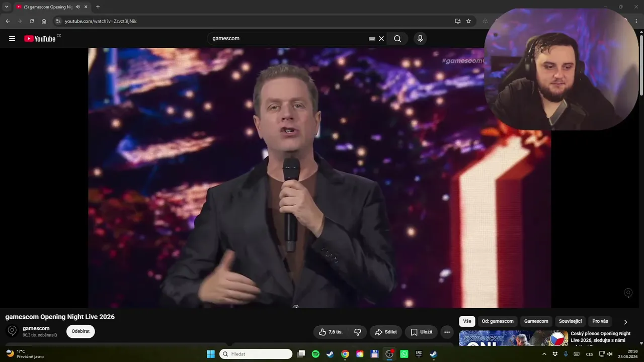The width and height of the screenshot is (644, 362).
Task: Clear the gamescom search query
Action: click(x=381, y=39)
